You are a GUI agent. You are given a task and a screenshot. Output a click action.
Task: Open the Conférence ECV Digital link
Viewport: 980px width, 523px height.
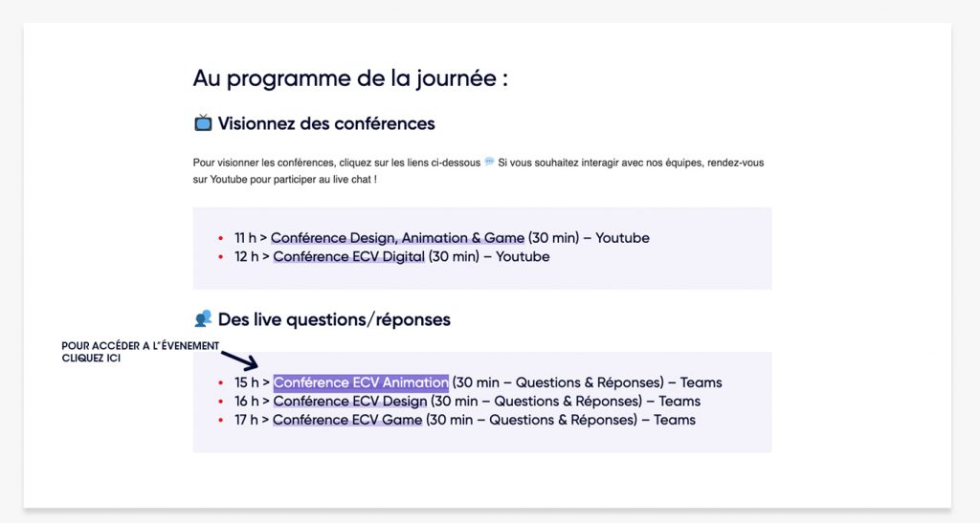[349, 257]
